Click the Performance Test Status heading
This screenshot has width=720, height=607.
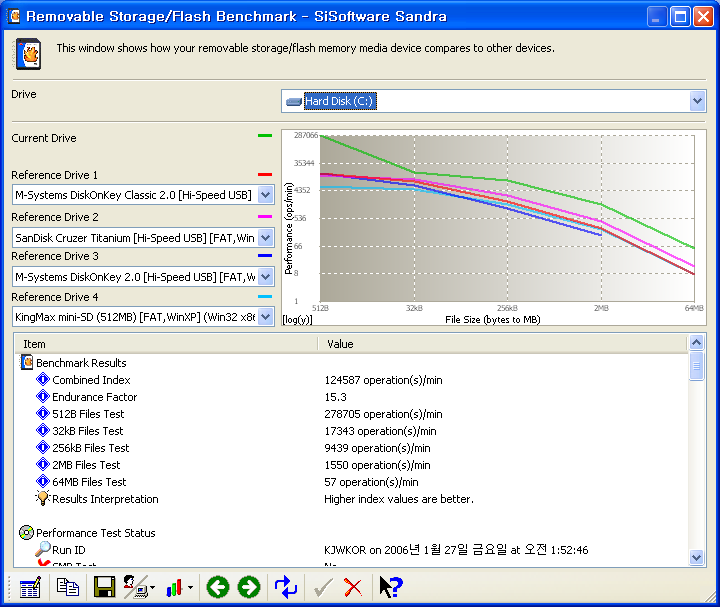[x=96, y=533]
